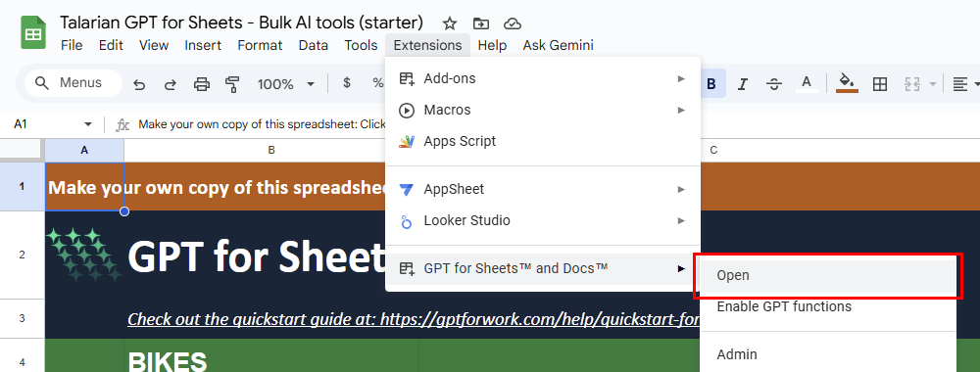The height and width of the screenshot is (372, 980).
Task: Check the cloud document status icon
Action: pyautogui.click(x=513, y=23)
